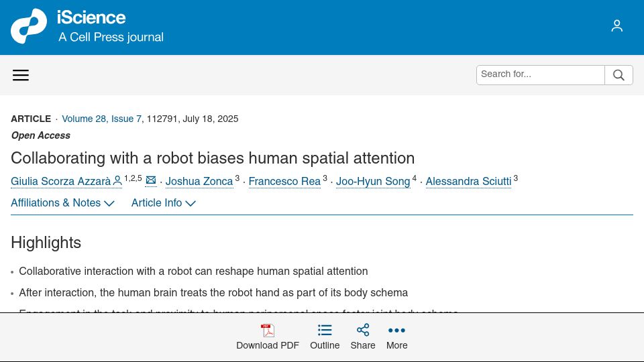Expand Affiliations & Notes section
The image size is (644, 362).
(62, 202)
